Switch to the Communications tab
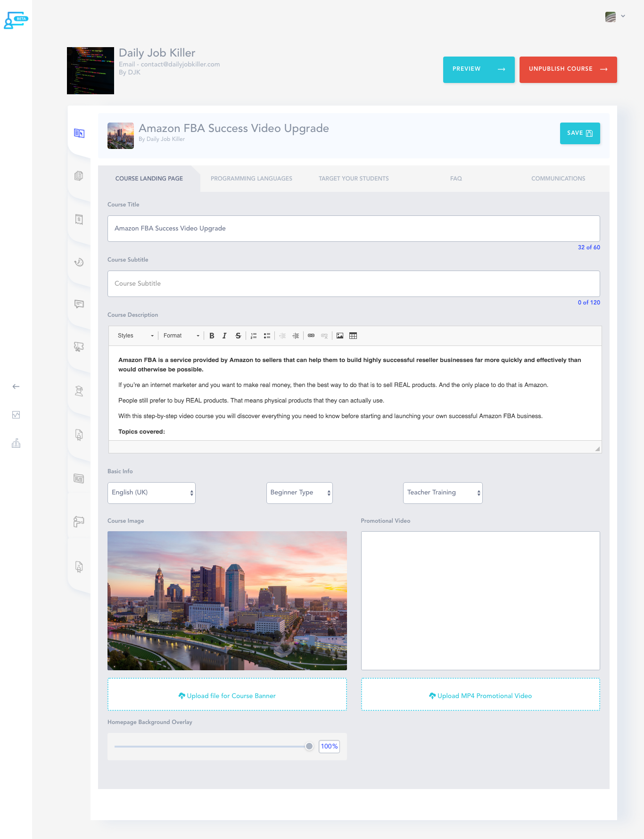The image size is (644, 839). pyautogui.click(x=558, y=179)
